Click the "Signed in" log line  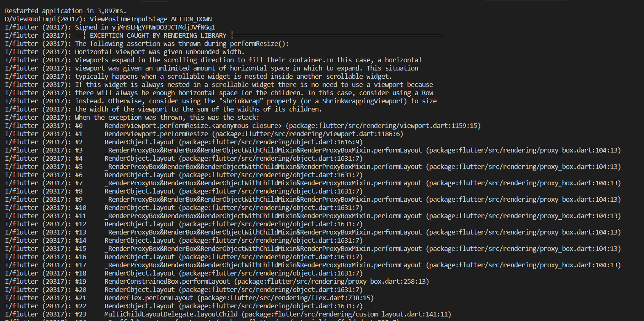145,27
